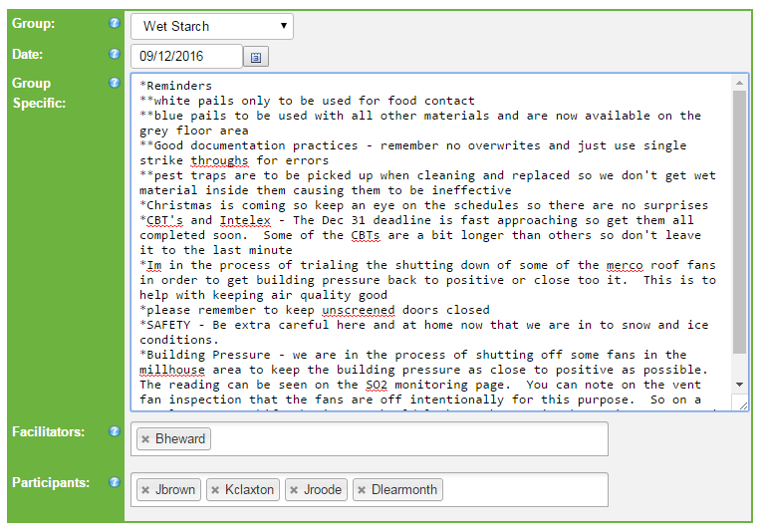Image resolution: width=764 pixels, height=532 pixels.
Task: Click the notes textarea scroll-down arrow
Action: pos(740,385)
